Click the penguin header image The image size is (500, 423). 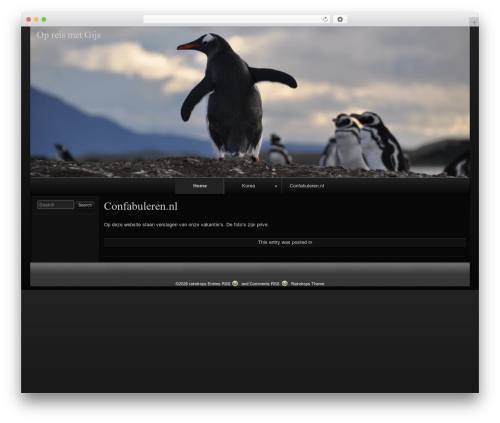[x=250, y=102]
